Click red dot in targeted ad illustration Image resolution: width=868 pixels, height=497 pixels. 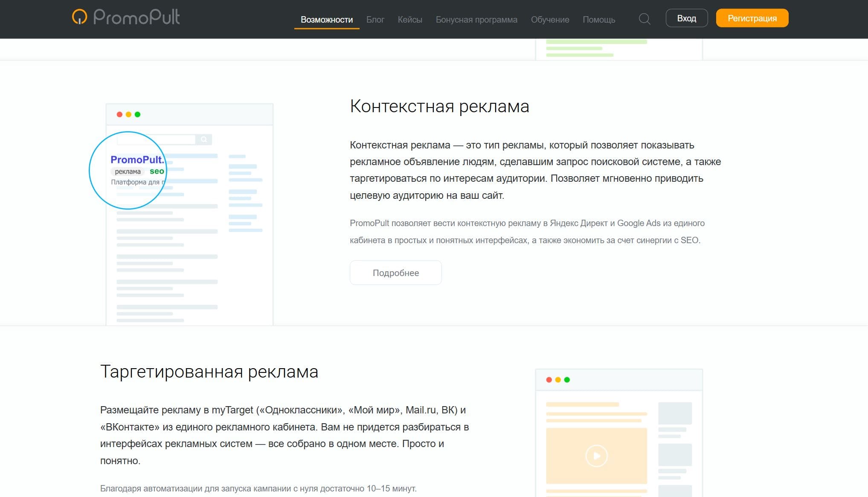[549, 380]
